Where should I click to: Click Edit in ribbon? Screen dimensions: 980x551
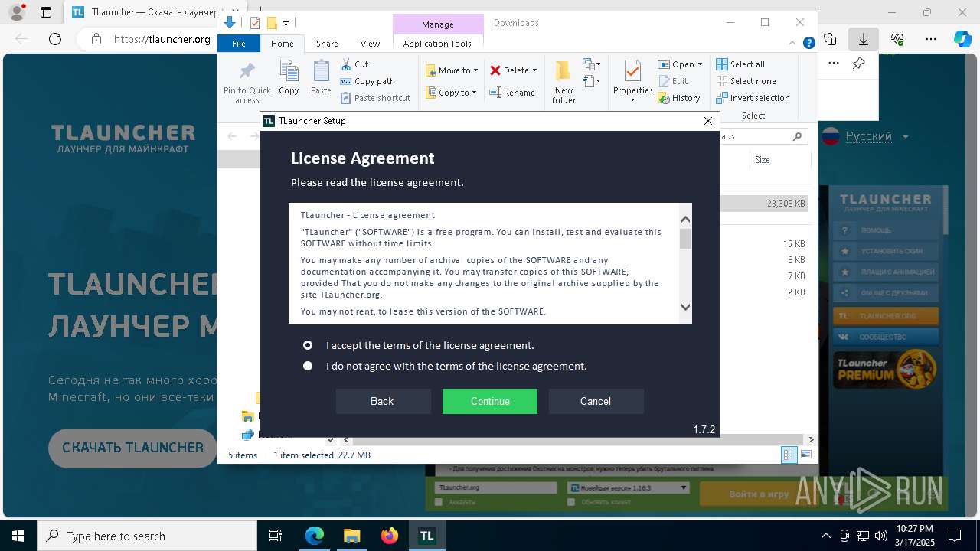point(673,81)
